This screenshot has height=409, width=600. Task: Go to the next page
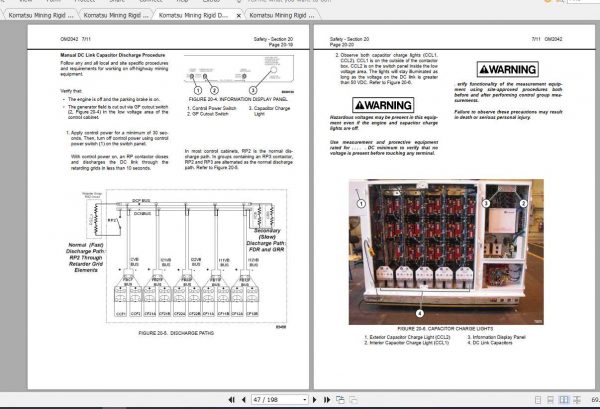pos(315,400)
